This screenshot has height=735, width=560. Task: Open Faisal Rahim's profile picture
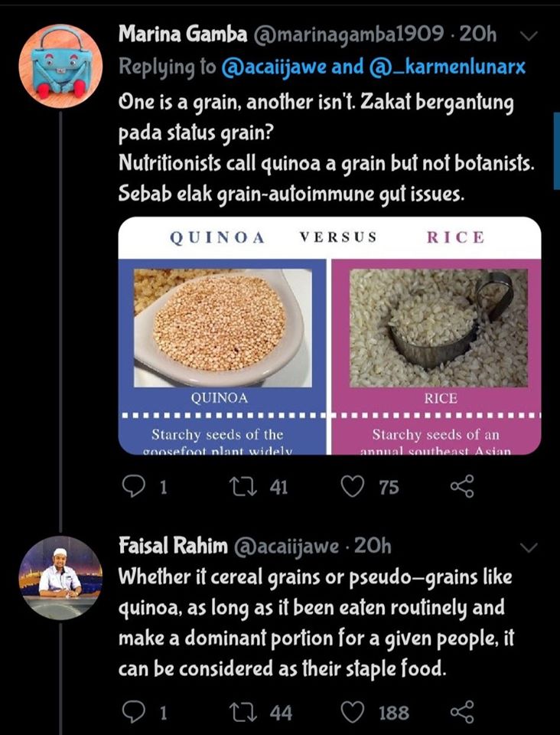coord(60,577)
